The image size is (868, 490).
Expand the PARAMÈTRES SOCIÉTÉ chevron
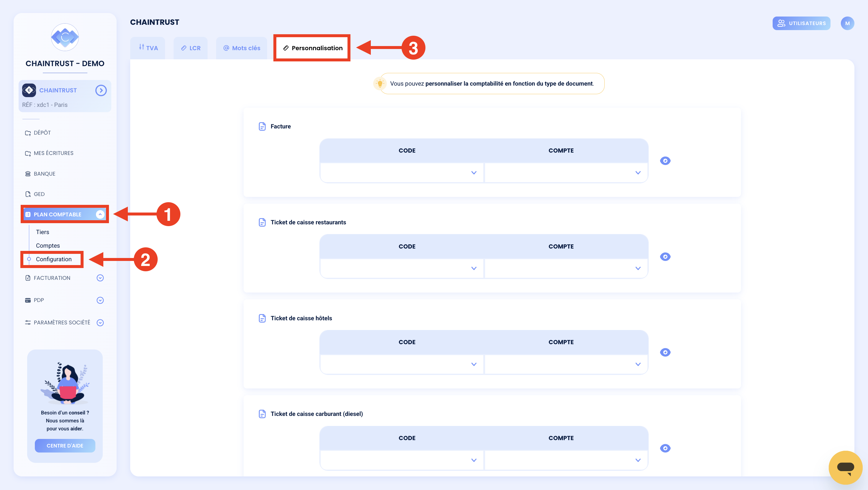pos(100,323)
